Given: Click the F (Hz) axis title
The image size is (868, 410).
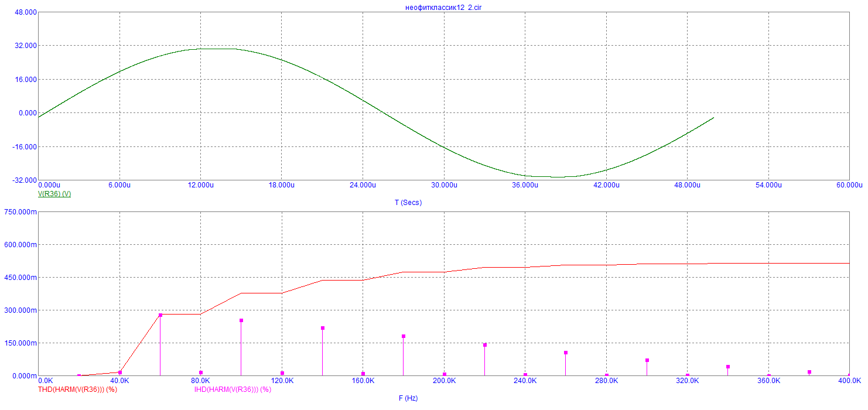Looking at the screenshot, I should coord(408,398).
